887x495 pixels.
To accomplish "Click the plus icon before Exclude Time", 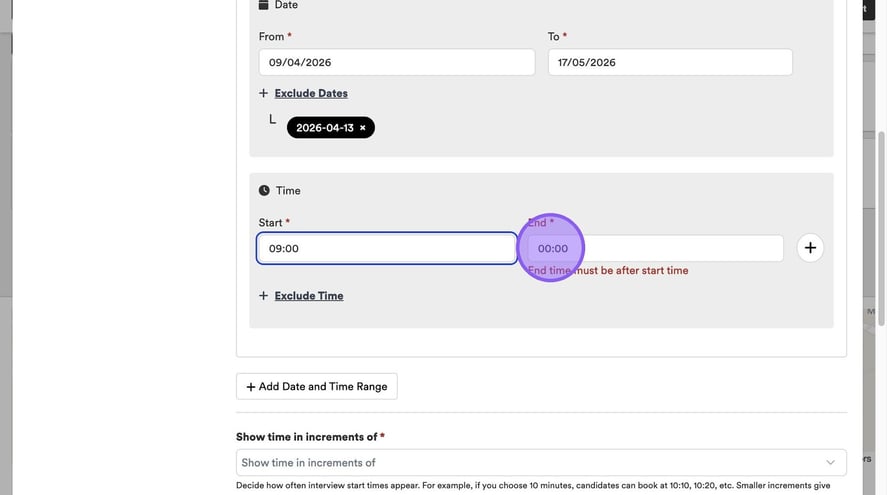I will [x=264, y=296].
